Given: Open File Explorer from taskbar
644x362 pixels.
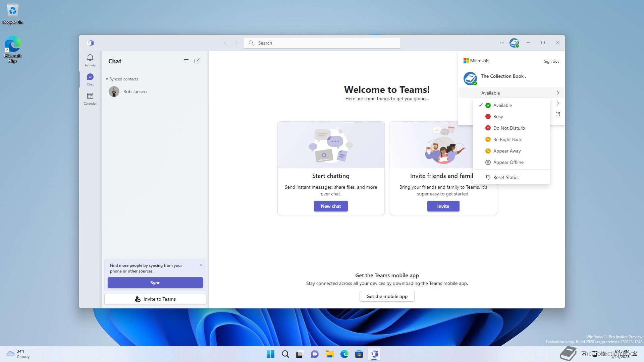Looking at the screenshot, I should pos(329,354).
